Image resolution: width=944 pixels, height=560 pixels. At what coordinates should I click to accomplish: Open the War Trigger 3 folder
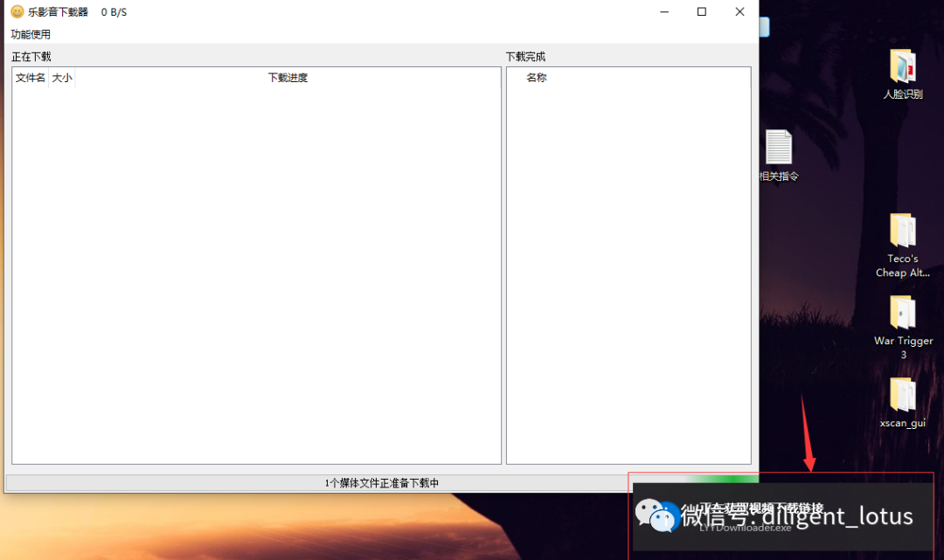pos(903,328)
